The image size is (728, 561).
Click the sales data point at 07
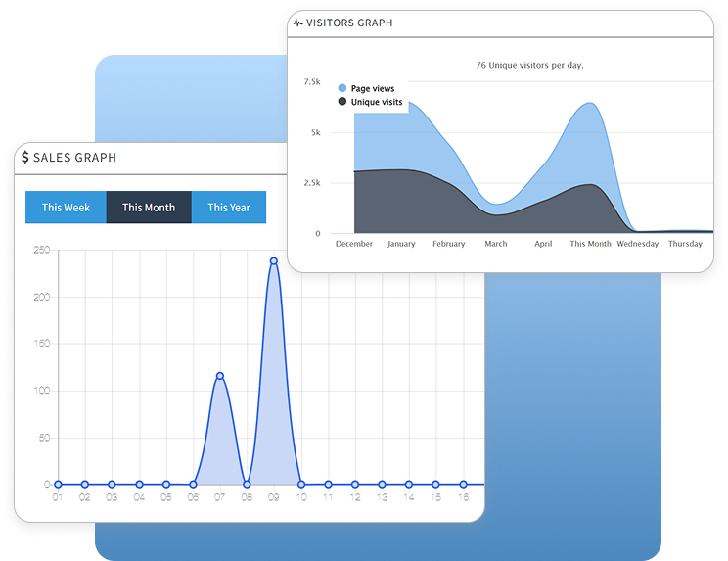coord(220,376)
